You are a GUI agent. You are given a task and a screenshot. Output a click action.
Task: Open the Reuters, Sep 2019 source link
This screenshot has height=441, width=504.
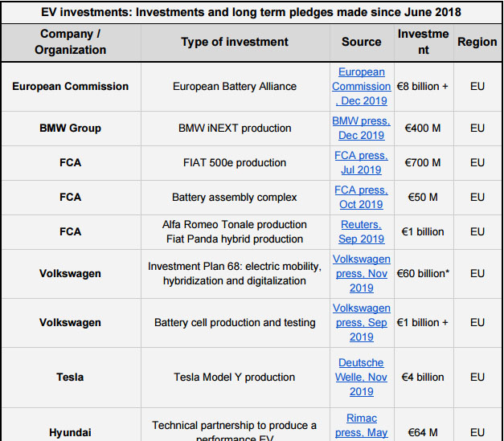coord(361,231)
